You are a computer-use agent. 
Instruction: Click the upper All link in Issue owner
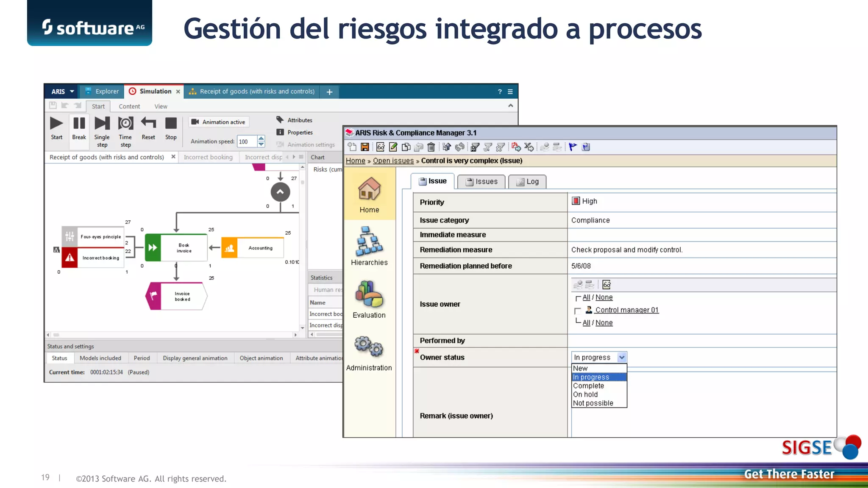pyautogui.click(x=586, y=297)
